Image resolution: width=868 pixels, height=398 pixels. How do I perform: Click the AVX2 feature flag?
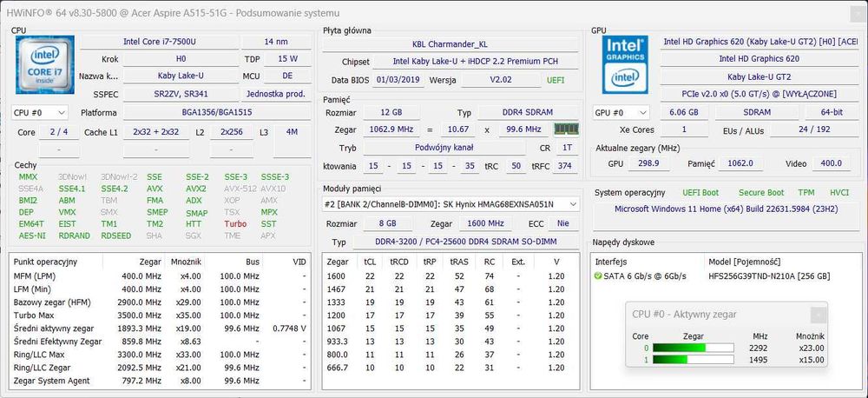pos(196,189)
